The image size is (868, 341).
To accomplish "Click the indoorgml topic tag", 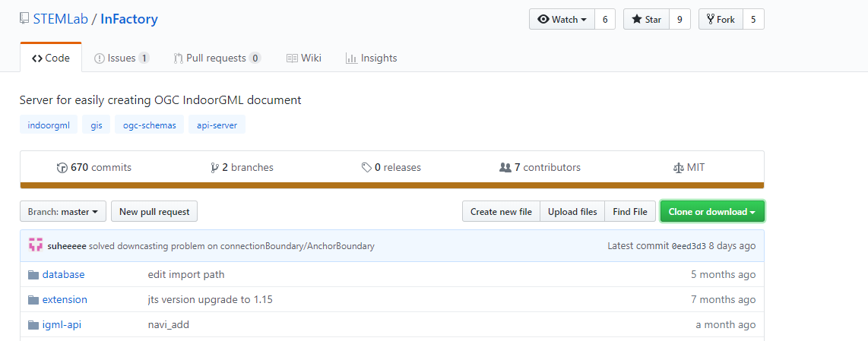I will point(49,125).
